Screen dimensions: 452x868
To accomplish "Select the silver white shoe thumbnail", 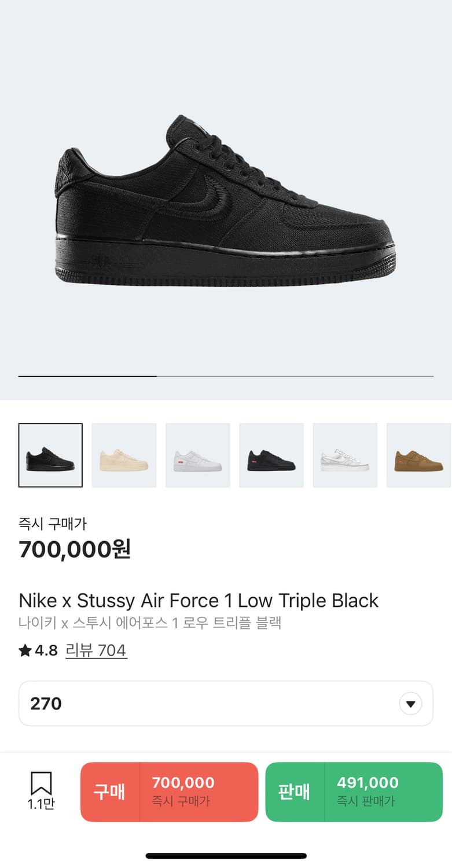I will [345, 455].
